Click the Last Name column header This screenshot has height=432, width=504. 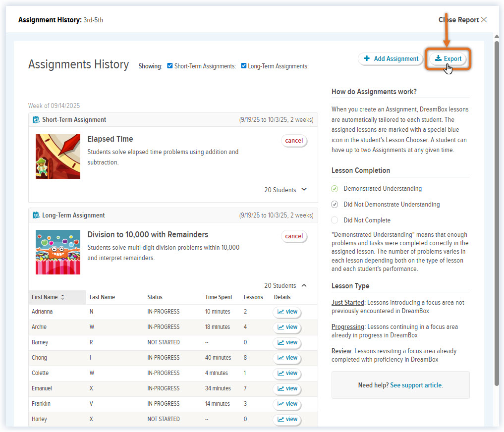(x=102, y=297)
